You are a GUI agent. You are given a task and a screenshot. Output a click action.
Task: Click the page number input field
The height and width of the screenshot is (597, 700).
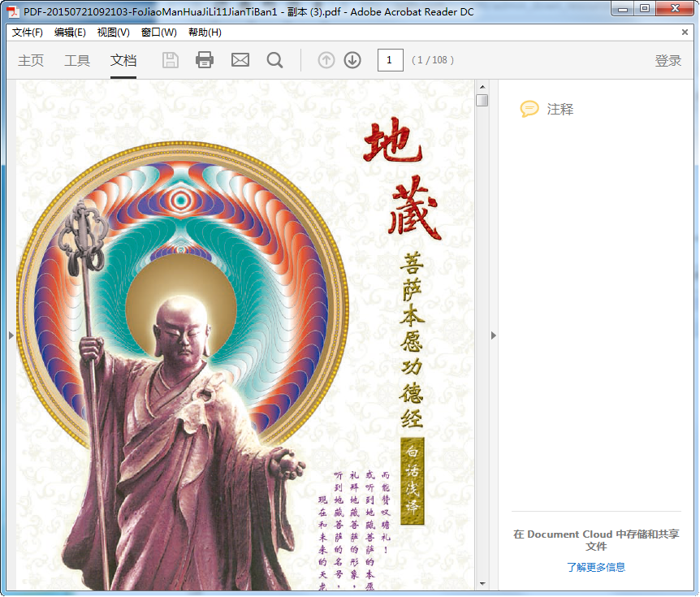click(390, 60)
